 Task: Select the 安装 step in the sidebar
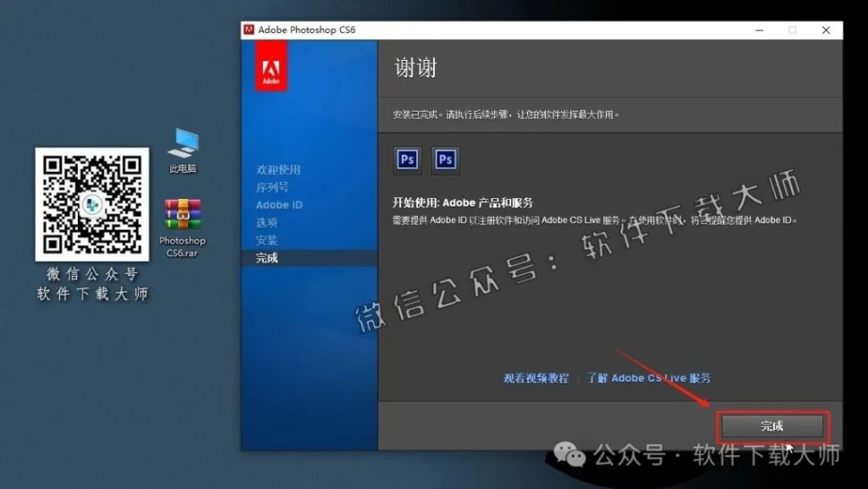coord(268,240)
